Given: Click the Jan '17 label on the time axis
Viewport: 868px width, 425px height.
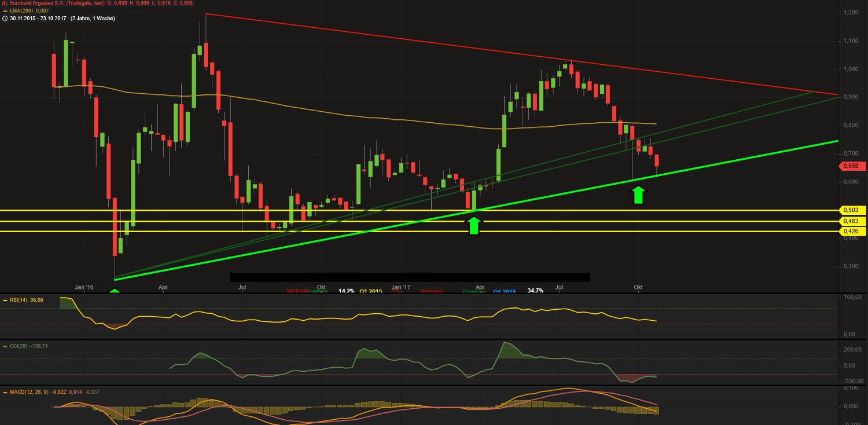Looking at the screenshot, I should [x=402, y=287].
